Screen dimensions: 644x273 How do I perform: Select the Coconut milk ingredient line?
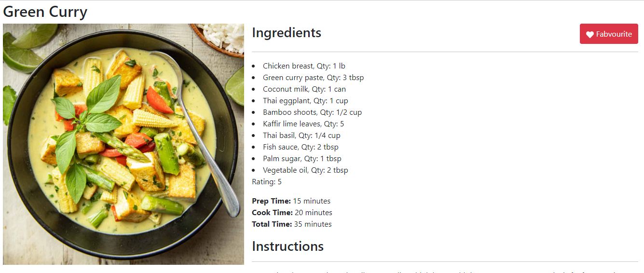tap(304, 89)
